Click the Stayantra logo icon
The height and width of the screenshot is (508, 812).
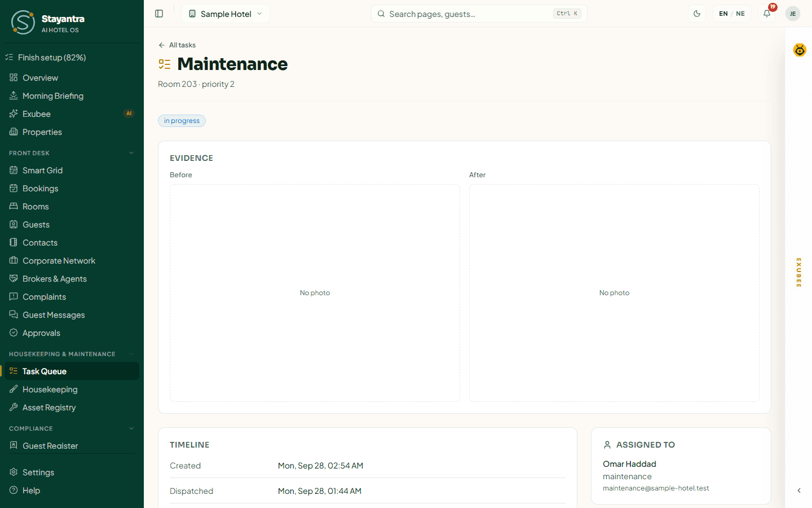(23, 23)
